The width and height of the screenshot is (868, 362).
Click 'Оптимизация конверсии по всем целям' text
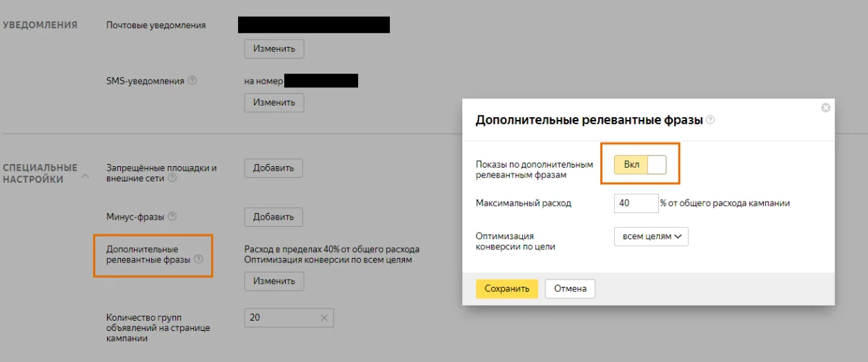point(328,259)
